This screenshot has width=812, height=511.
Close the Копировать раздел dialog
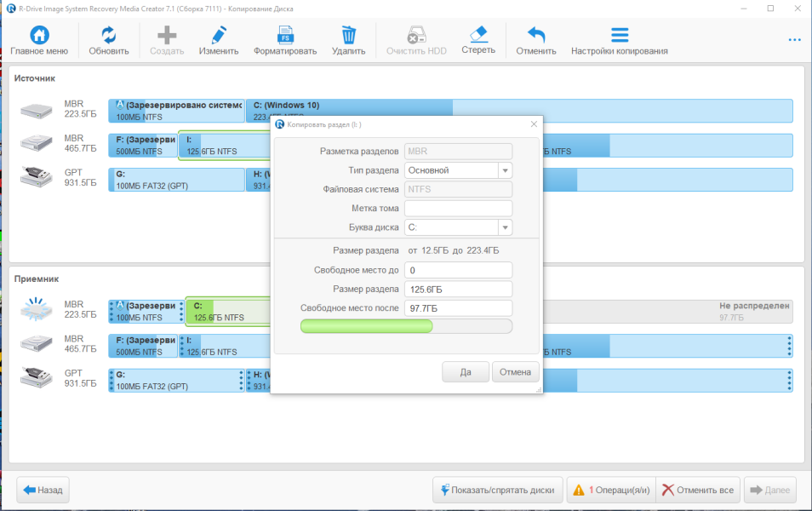[534, 124]
